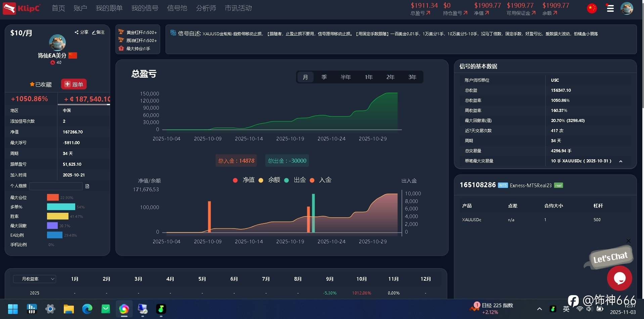Screen dimensions: 644x319
Task: Click the share icon 分享
Action: (x=82, y=32)
